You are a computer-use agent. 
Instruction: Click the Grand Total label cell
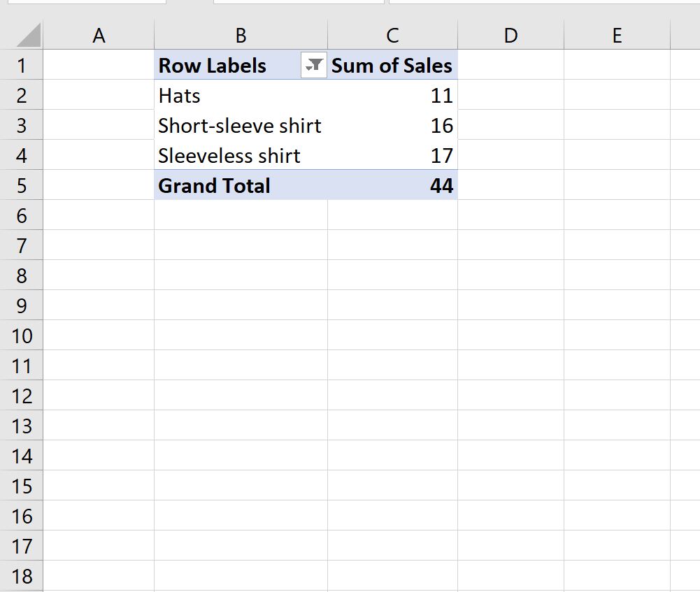click(x=241, y=186)
